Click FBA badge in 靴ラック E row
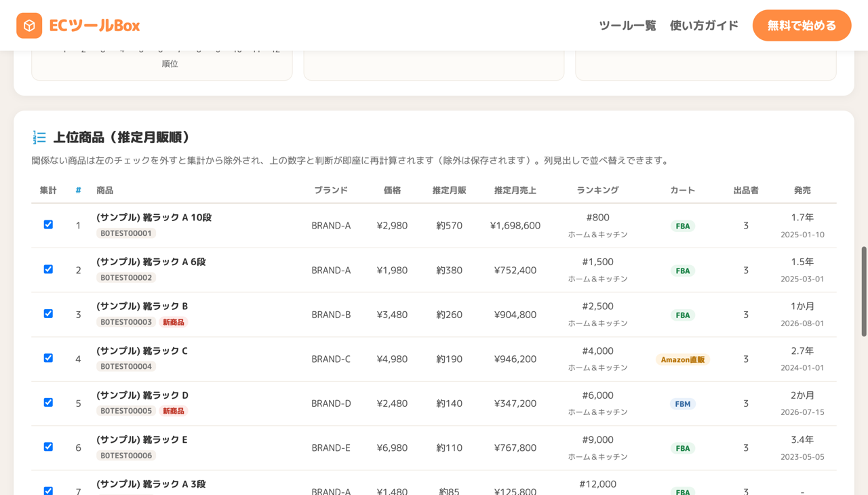 point(683,448)
